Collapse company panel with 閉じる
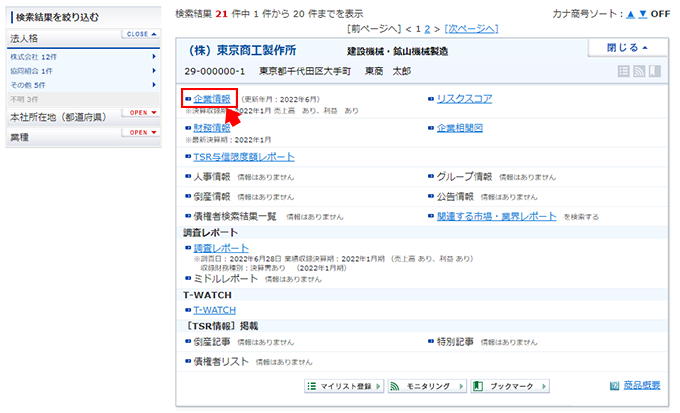The height and width of the screenshot is (413, 680). pyautogui.click(x=627, y=48)
